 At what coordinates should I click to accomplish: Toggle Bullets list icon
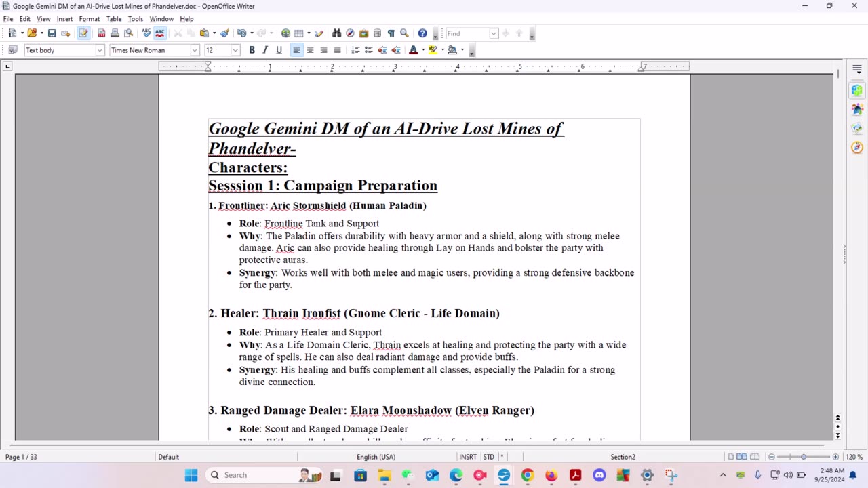[369, 50]
